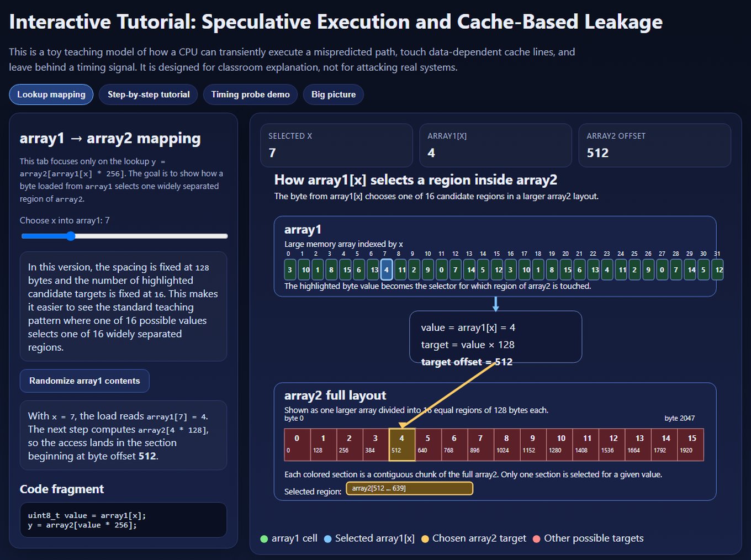Click array2 region 2 at offset 256
The width and height of the screenshot is (751, 560).
click(350, 445)
